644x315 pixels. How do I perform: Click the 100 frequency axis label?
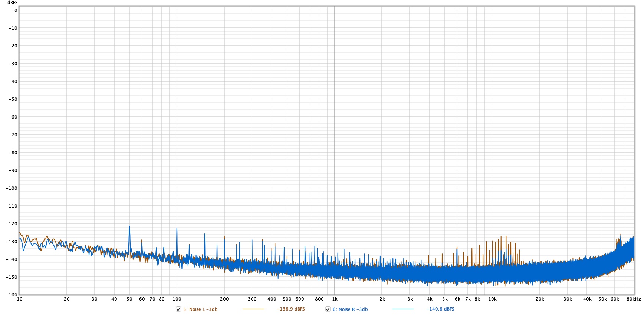coord(177,299)
